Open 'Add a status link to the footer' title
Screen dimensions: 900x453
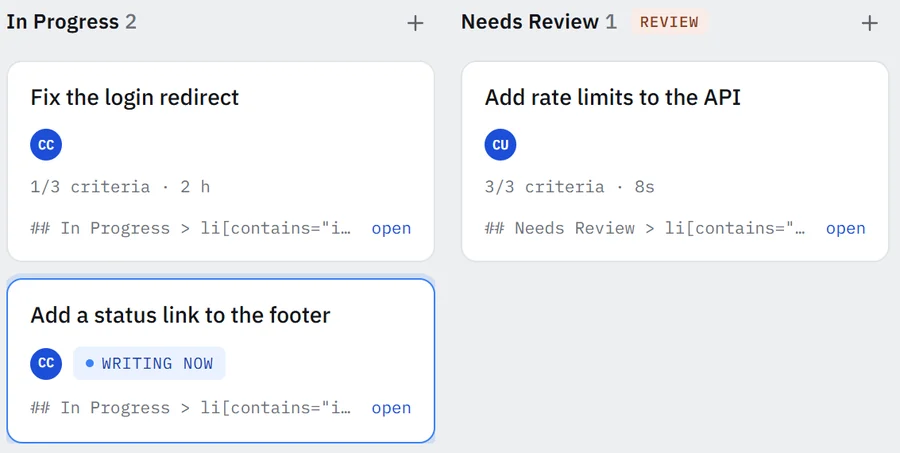click(x=180, y=315)
